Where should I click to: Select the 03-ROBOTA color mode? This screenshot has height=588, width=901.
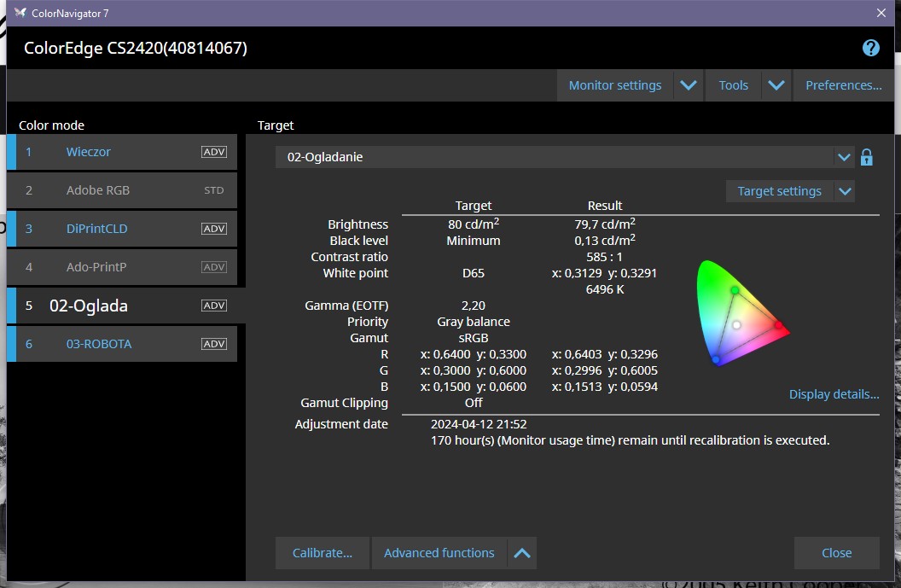point(99,344)
